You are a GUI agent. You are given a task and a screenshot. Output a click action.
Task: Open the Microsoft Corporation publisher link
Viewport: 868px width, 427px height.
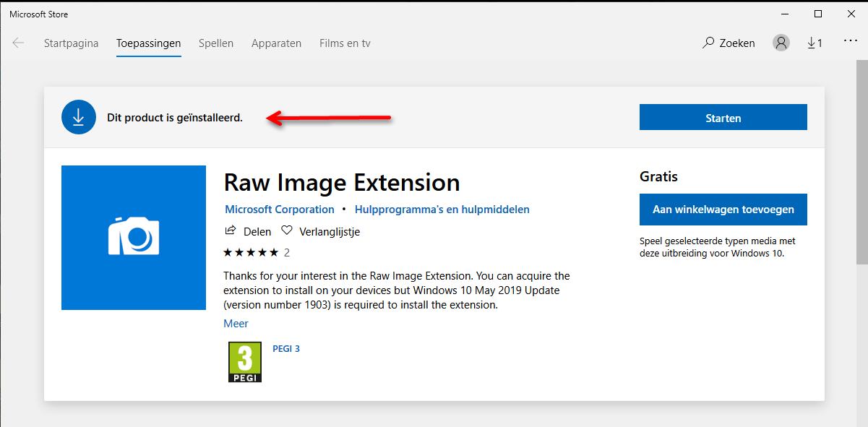279,210
